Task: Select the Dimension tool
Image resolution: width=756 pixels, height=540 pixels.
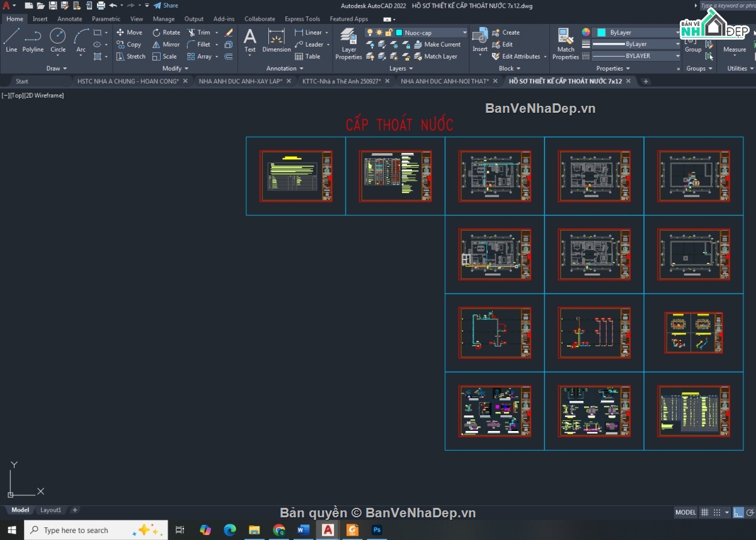Action: pyautogui.click(x=276, y=39)
